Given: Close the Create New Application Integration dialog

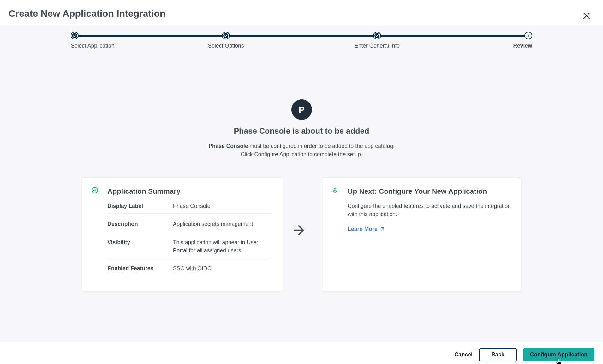Looking at the screenshot, I should coord(587,15).
